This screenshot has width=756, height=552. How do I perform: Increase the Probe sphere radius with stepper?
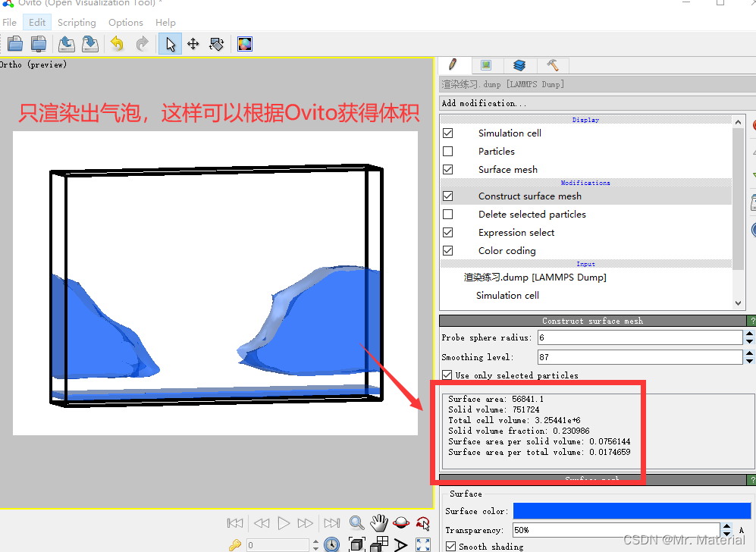tap(749, 334)
